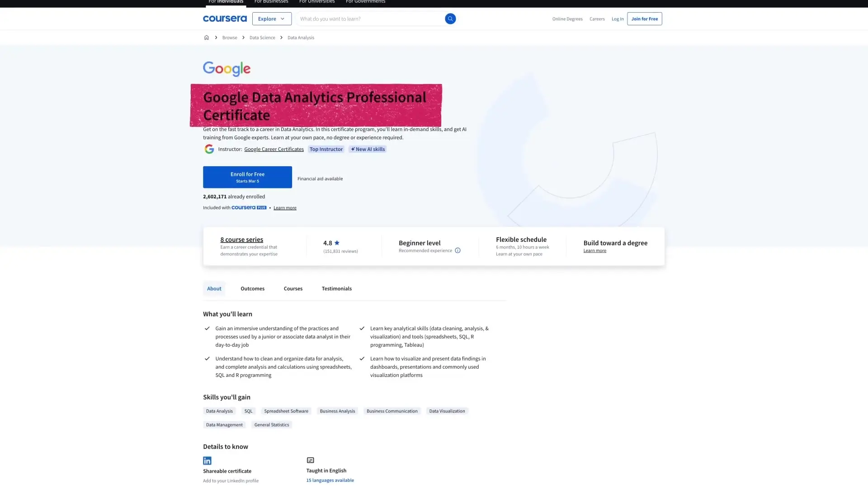This screenshot has width=868, height=488.
Task: Go to home via breadcrumb house icon
Action: coord(206,38)
